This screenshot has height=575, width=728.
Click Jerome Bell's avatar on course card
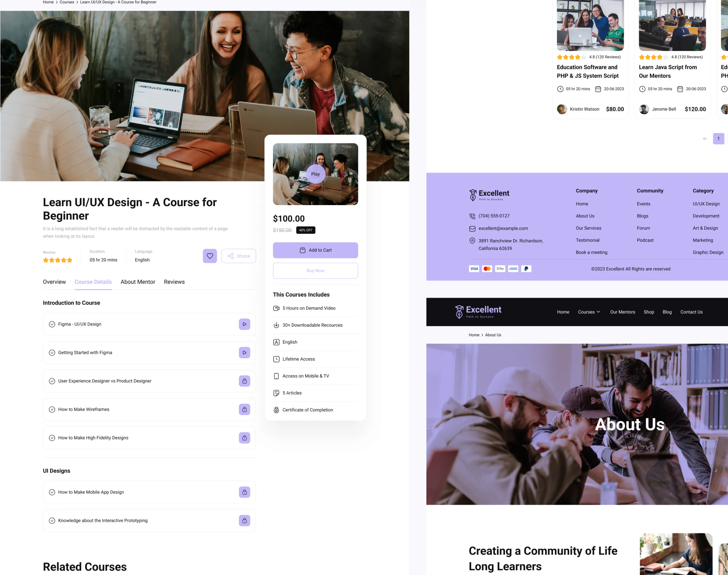pyautogui.click(x=644, y=109)
